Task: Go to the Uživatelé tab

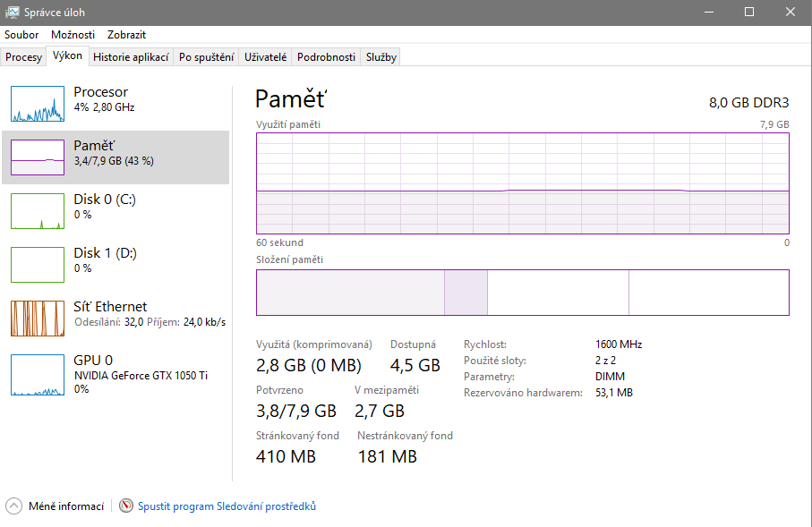Action: (266, 57)
